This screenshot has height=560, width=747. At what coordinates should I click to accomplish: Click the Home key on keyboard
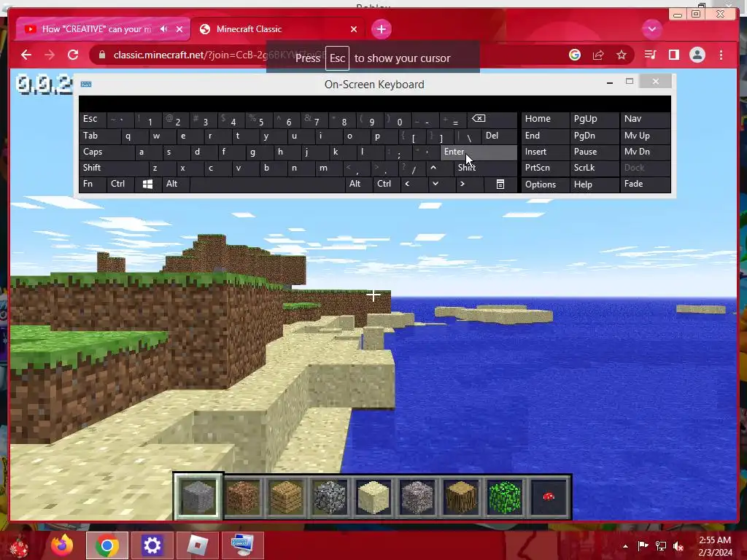tap(545, 119)
